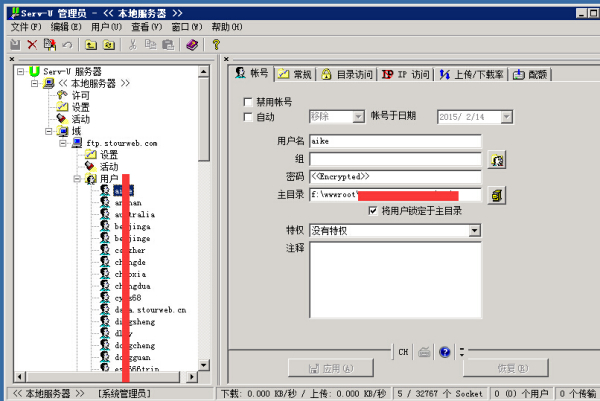600x401 pixels.
Task: Switch to the 帐号 tab
Action: pyautogui.click(x=251, y=73)
